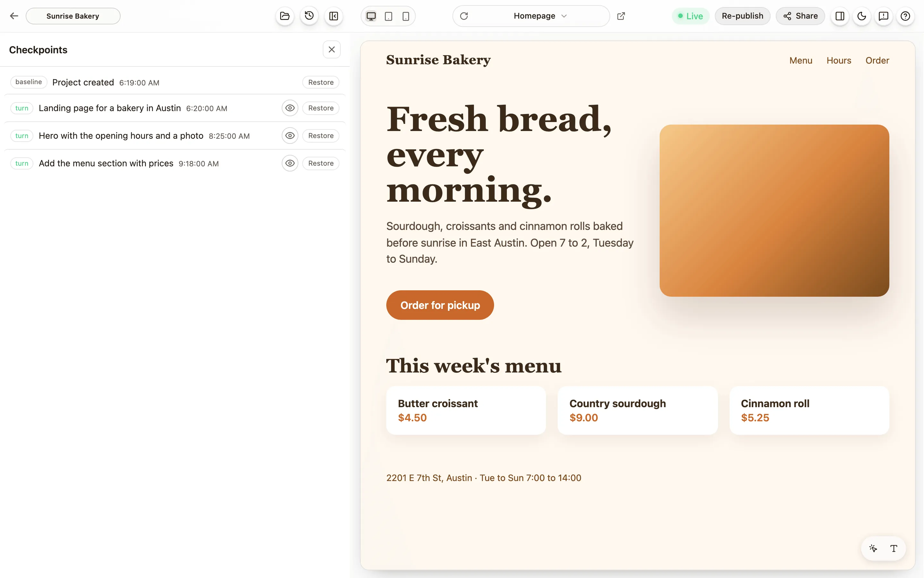Open the Order nav link in preview

[x=877, y=60]
